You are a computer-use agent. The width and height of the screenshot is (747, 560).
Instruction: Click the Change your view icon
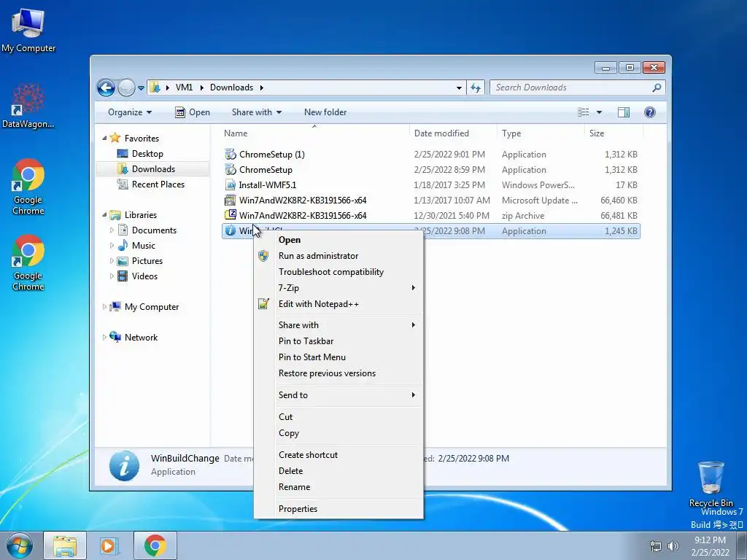pos(584,112)
